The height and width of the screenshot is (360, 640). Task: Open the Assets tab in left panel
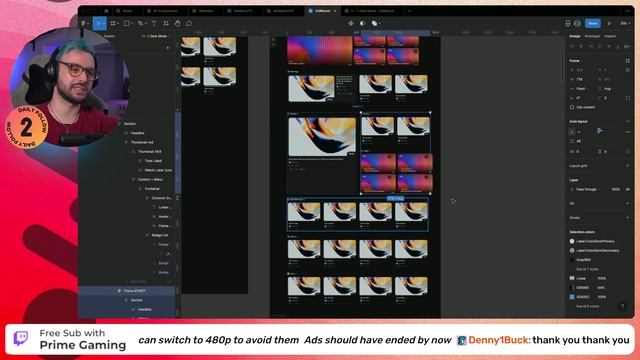109,36
